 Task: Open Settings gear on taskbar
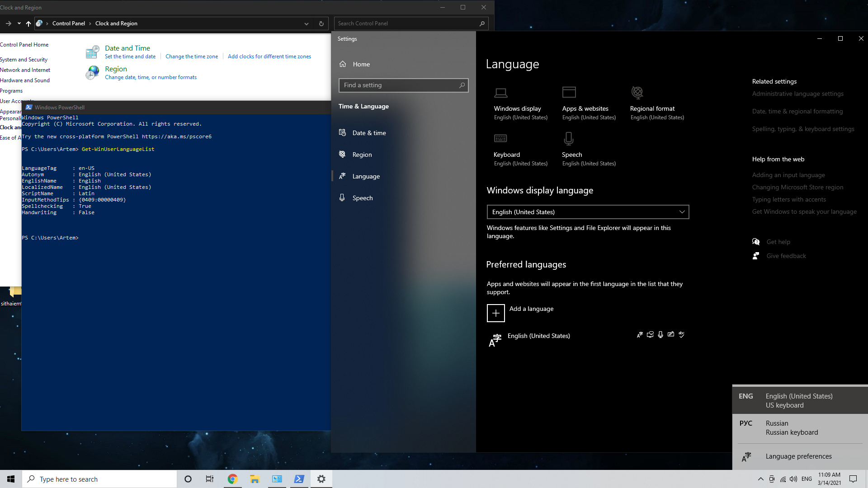321,479
